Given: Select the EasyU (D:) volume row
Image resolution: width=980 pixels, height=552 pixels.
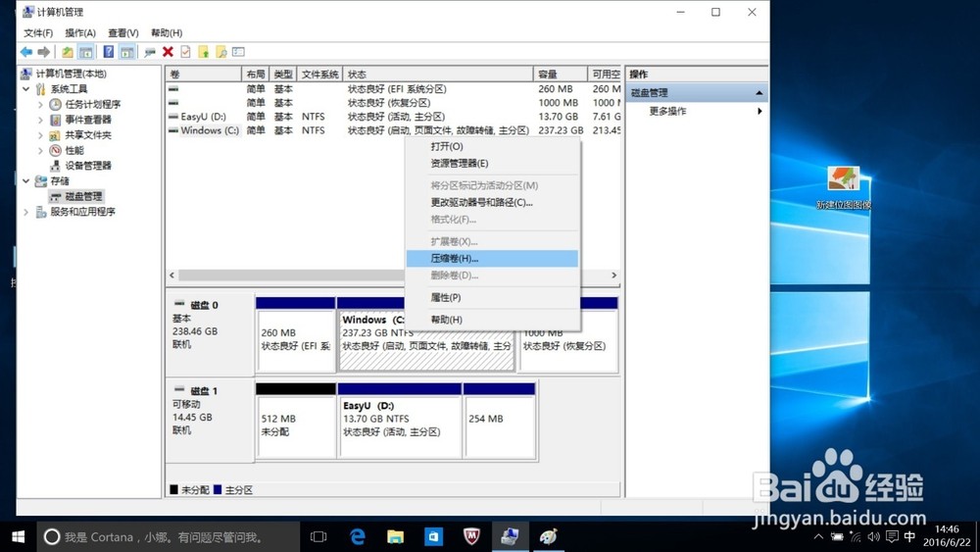Looking at the screenshot, I should 394,117.
